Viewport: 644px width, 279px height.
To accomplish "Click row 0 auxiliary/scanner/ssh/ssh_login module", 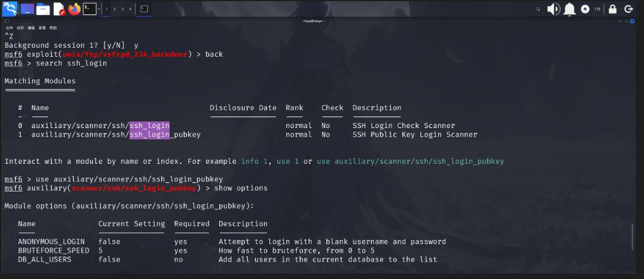I will coord(100,126).
